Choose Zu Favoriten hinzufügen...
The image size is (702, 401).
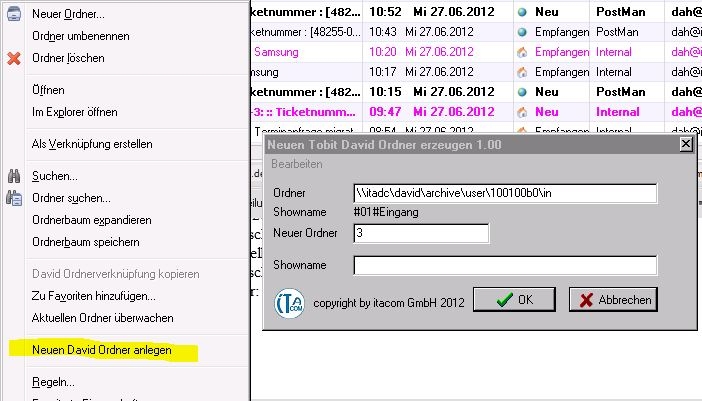[94, 296]
